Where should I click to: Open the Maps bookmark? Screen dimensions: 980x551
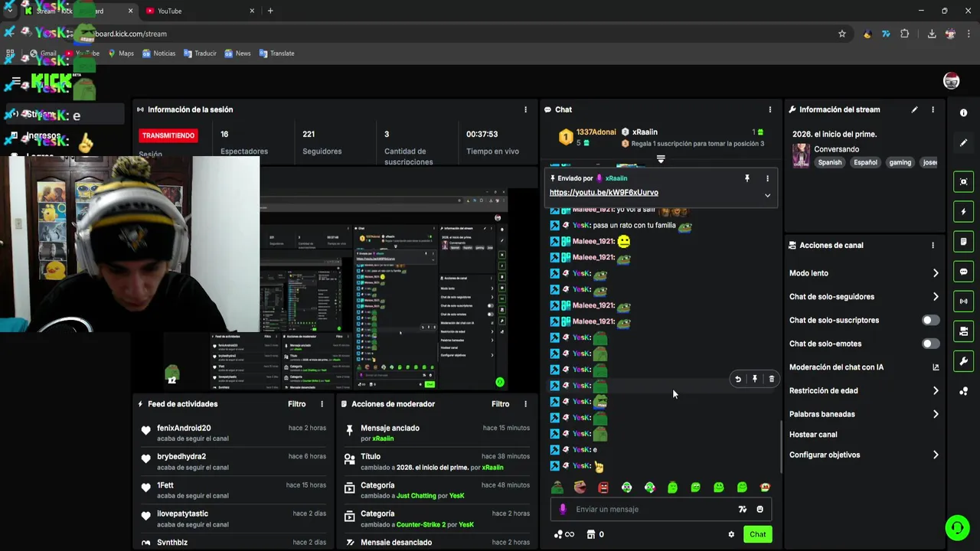point(120,54)
